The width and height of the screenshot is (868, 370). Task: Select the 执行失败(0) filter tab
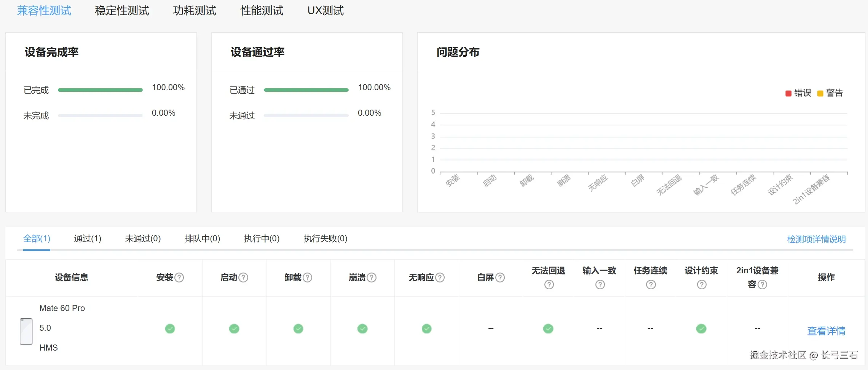pyautogui.click(x=324, y=238)
